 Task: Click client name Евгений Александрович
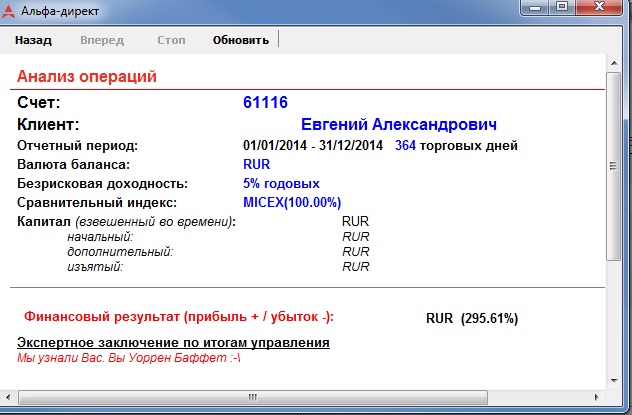[399, 124]
